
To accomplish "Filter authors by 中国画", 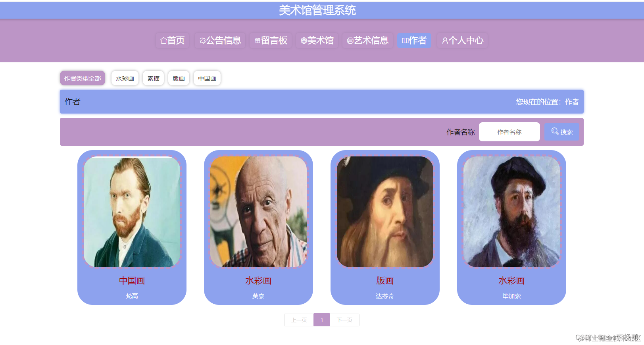I will pos(207,78).
